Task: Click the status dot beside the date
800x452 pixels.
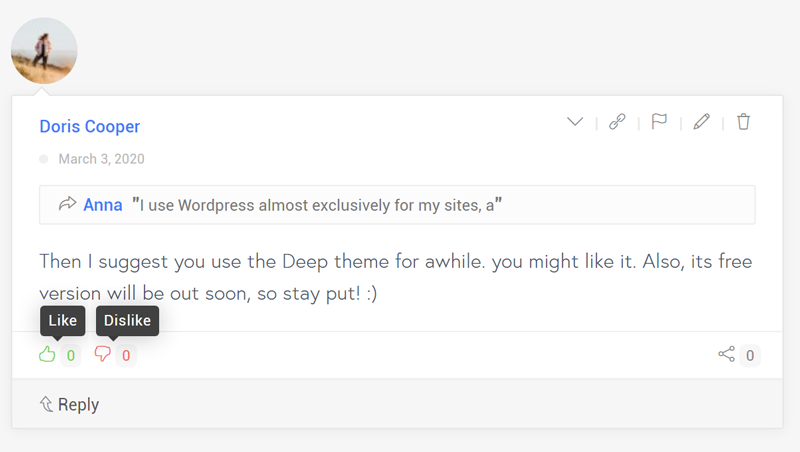Action: (x=44, y=159)
